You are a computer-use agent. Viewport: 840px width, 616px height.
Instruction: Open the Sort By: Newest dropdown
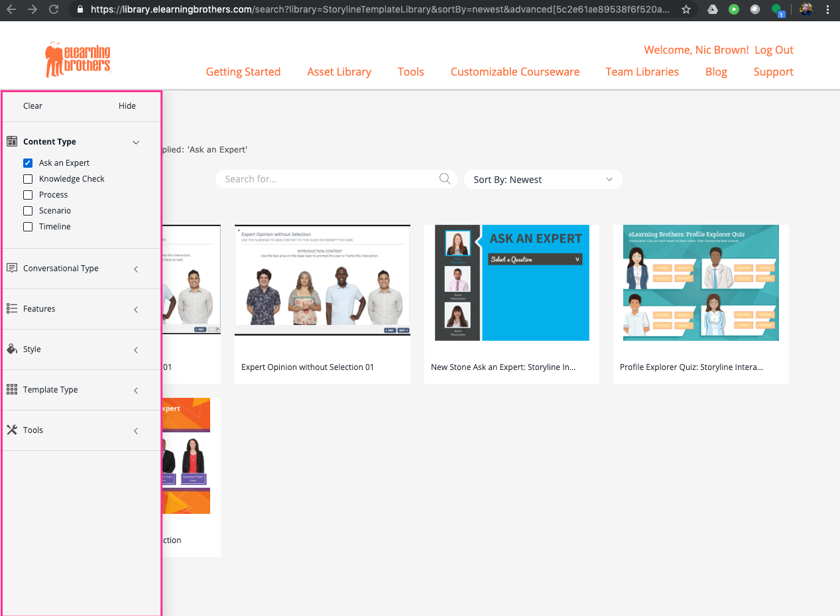click(542, 180)
